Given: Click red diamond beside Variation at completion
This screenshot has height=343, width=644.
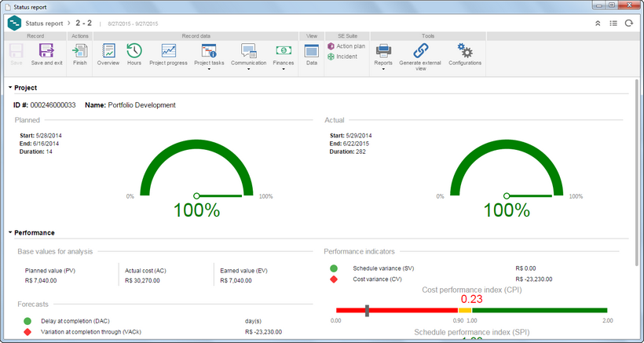Looking at the screenshot, I should [x=27, y=332].
